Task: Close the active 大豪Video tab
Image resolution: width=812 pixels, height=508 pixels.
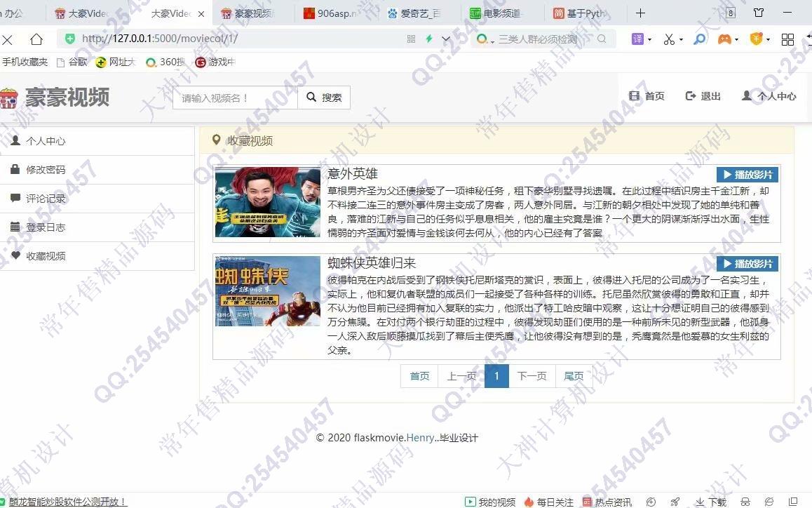Action: (x=201, y=14)
